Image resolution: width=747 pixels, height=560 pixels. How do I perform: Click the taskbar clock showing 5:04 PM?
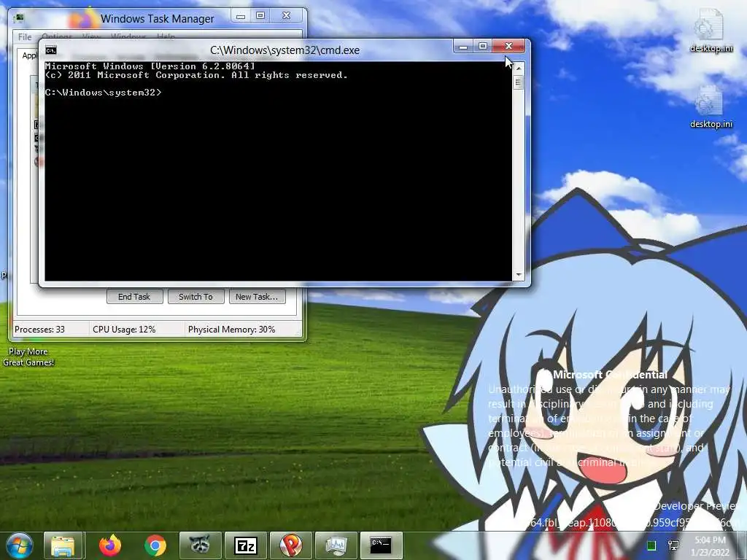point(710,545)
